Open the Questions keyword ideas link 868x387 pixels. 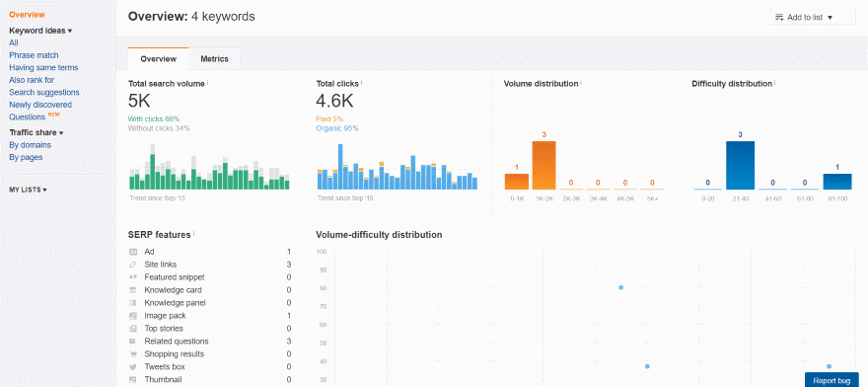(28, 116)
